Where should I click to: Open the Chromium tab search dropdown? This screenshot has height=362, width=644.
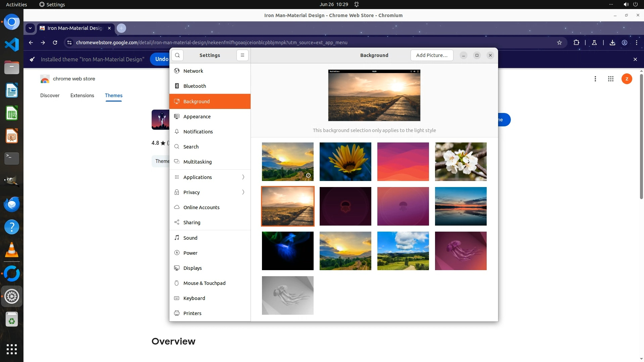(x=30, y=28)
